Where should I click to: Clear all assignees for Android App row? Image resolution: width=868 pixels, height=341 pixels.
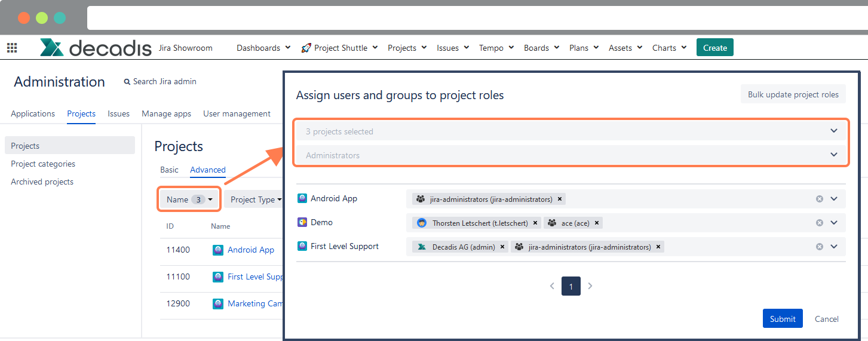point(820,199)
